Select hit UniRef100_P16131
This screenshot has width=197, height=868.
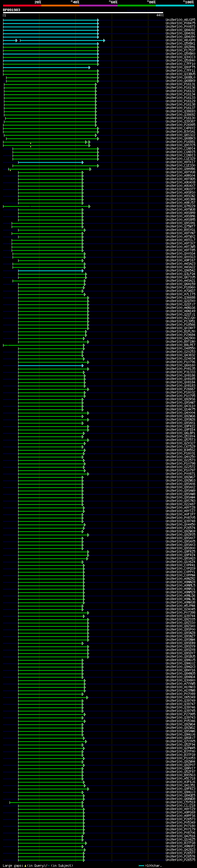click(x=180, y=84)
